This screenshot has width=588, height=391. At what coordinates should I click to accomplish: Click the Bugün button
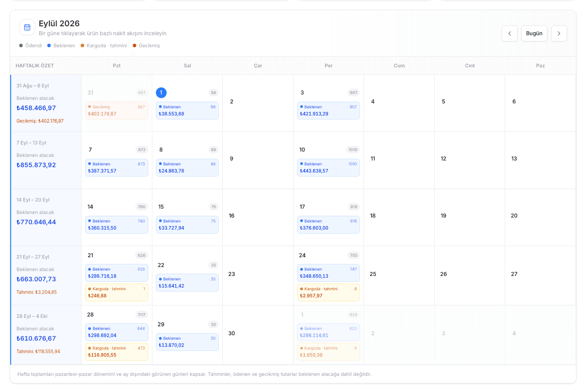click(x=534, y=33)
